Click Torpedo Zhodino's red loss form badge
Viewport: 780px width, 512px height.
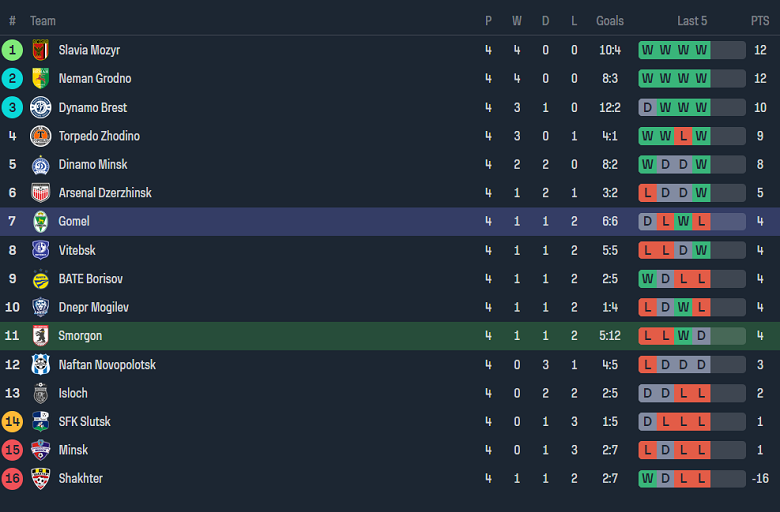[684, 136]
